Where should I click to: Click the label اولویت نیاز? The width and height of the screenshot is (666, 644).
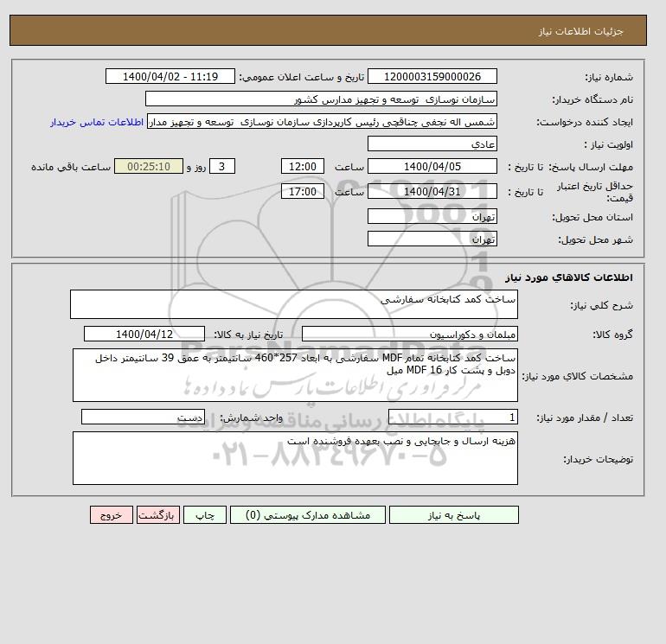609,144
